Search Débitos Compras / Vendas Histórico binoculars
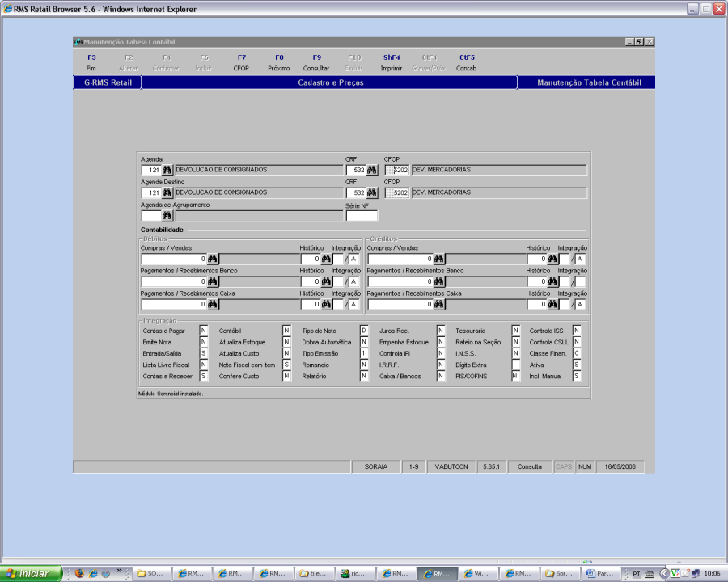This screenshot has height=582, width=728. click(x=327, y=259)
